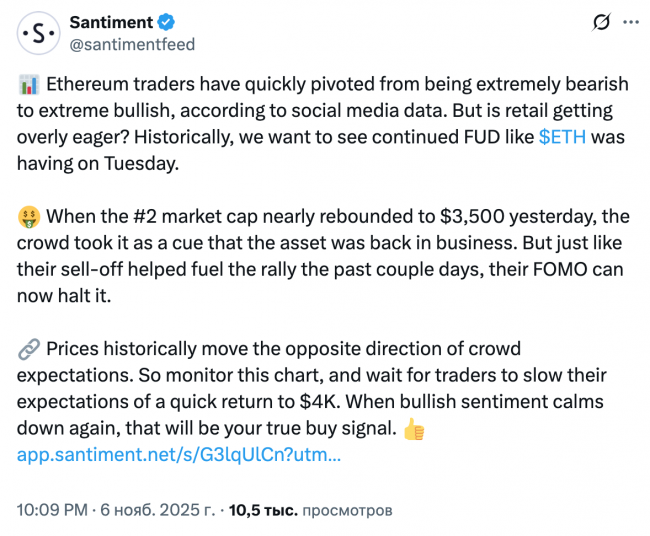Follow the app.santiment.net chart link
Viewport: 650px width, 536px height.
180,455
